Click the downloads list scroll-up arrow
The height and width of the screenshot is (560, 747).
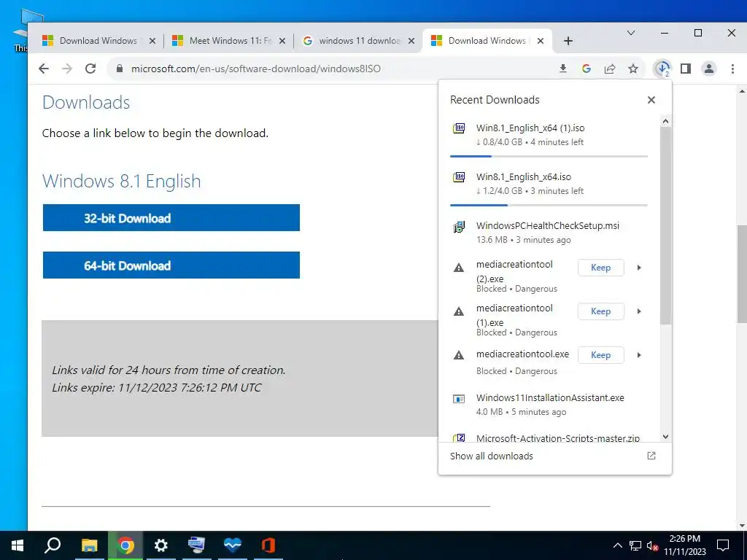click(665, 122)
